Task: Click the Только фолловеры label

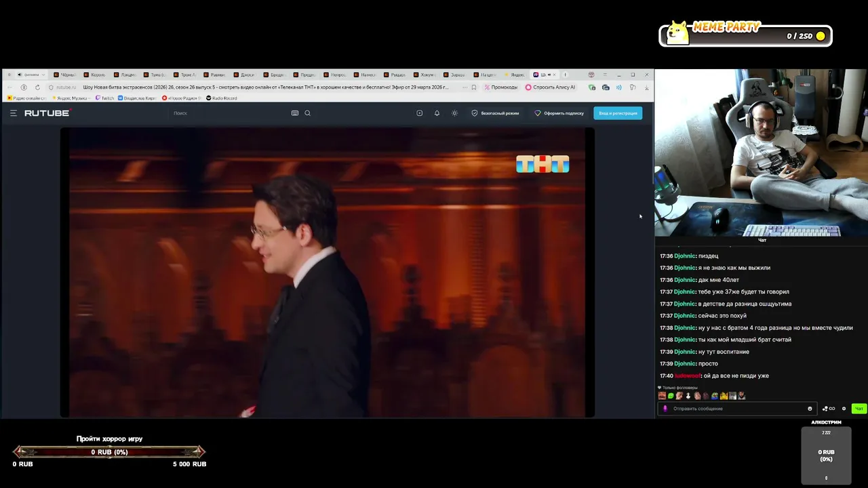Action: (x=679, y=388)
